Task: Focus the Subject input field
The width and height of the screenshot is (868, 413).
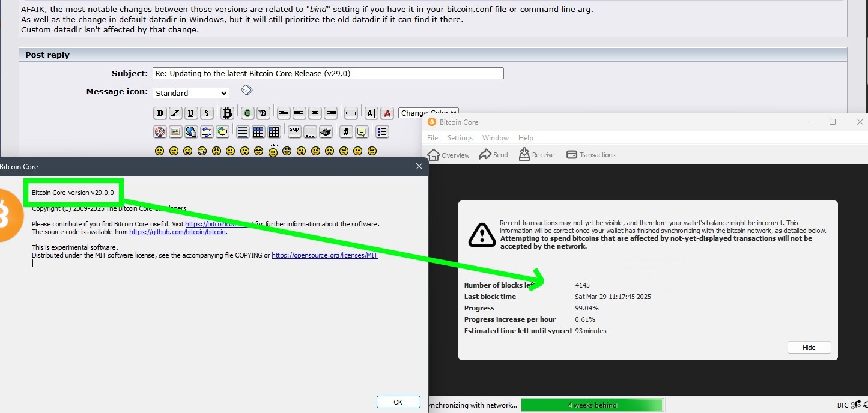Action: [x=328, y=73]
